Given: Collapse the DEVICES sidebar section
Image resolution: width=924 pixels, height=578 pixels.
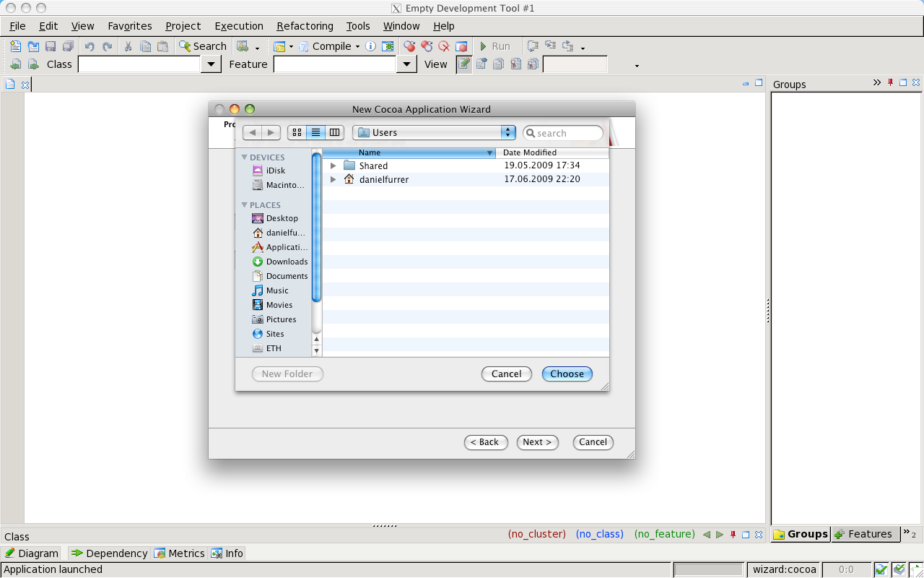Looking at the screenshot, I should point(245,157).
